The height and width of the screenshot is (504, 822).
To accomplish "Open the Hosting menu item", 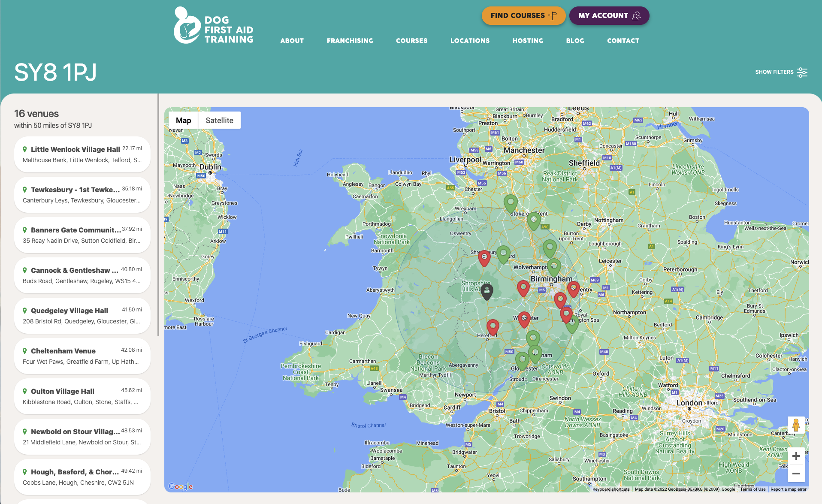I will click(x=528, y=41).
